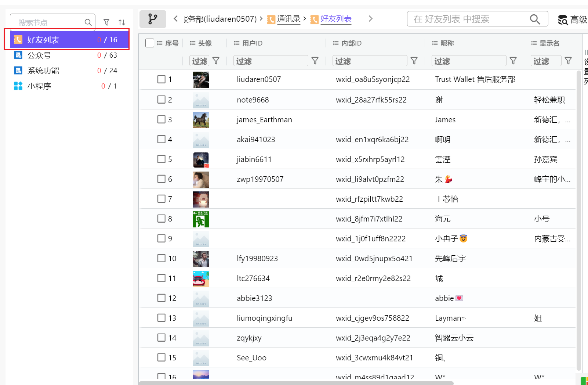Toggle the select-all checkbox in header
Image resolution: width=588 pixels, height=385 pixels.
coord(150,43)
